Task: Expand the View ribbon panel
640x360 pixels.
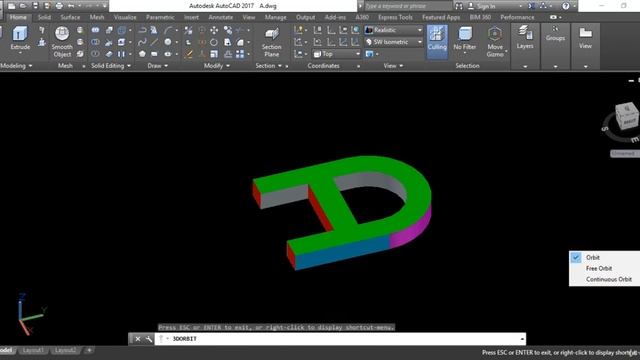Action: click(x=393, y=65)
